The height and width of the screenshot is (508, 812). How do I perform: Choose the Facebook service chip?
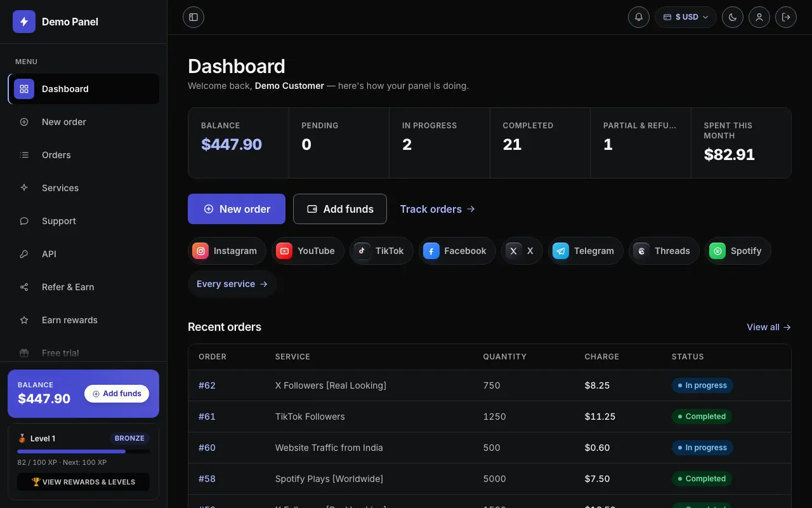(457, 251)
